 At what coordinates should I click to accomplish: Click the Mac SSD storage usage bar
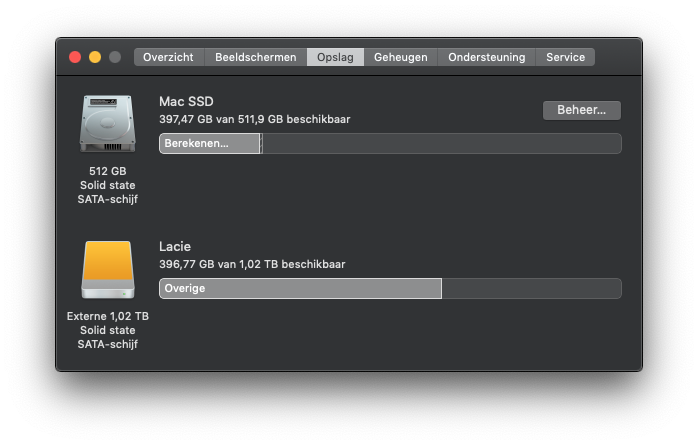click(x=440, y=143)
